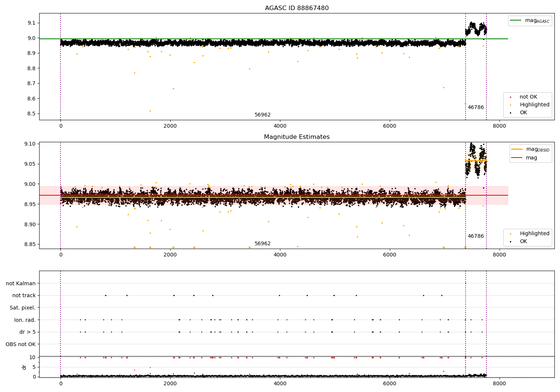Screen dimensions: 560x392
Task: Click the 2000 x-axis tick under Magnitude Estimates plot
Action: coord(170,255)
